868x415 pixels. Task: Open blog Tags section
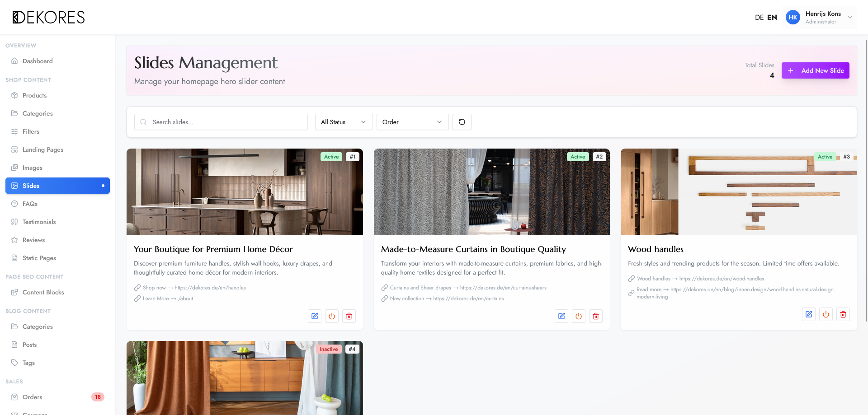pos(57,363)
